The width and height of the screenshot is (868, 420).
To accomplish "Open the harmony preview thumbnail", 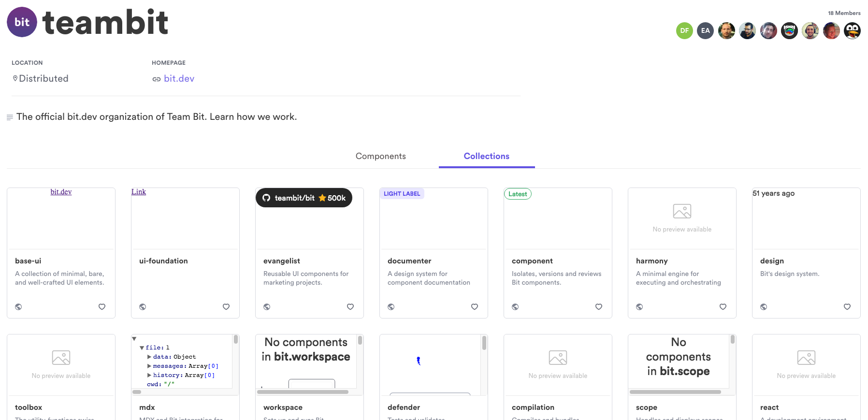I will (x=682, y=218).
